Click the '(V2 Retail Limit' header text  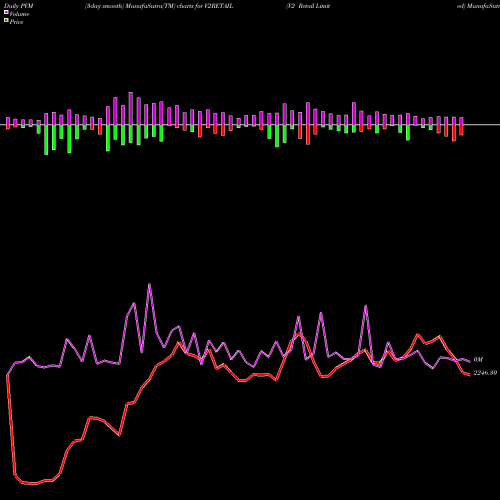(x=308, y=6)
